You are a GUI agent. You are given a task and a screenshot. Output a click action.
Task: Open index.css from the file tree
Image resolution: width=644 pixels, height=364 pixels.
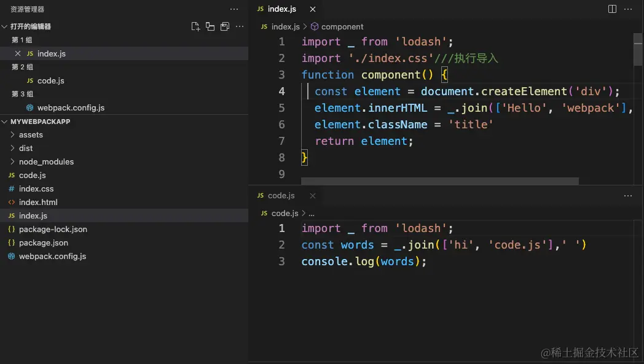[x=36, y=189]
